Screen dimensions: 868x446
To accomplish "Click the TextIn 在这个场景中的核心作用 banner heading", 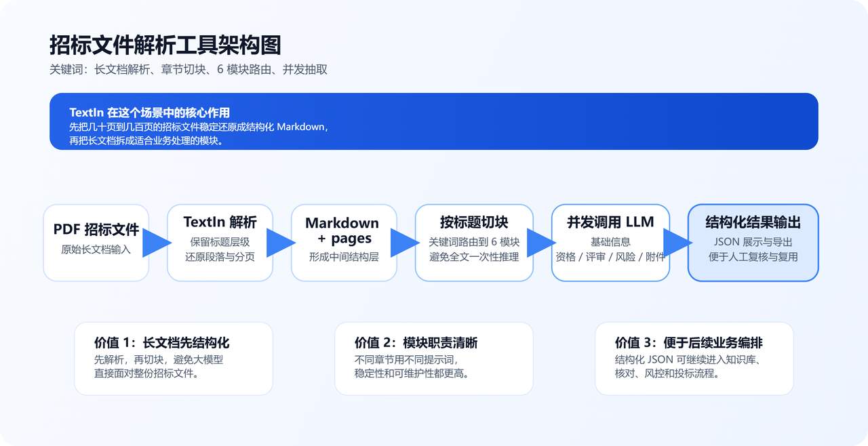I will coord(149,113).
